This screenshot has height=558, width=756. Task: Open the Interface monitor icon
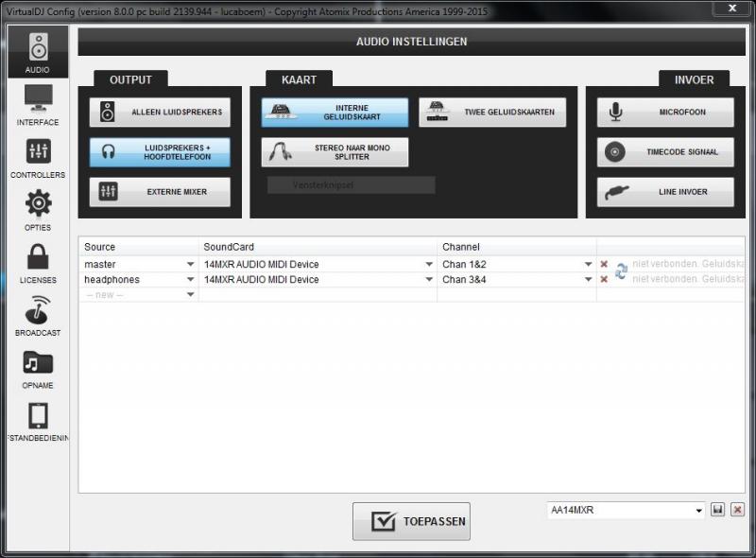click(38, 98)
